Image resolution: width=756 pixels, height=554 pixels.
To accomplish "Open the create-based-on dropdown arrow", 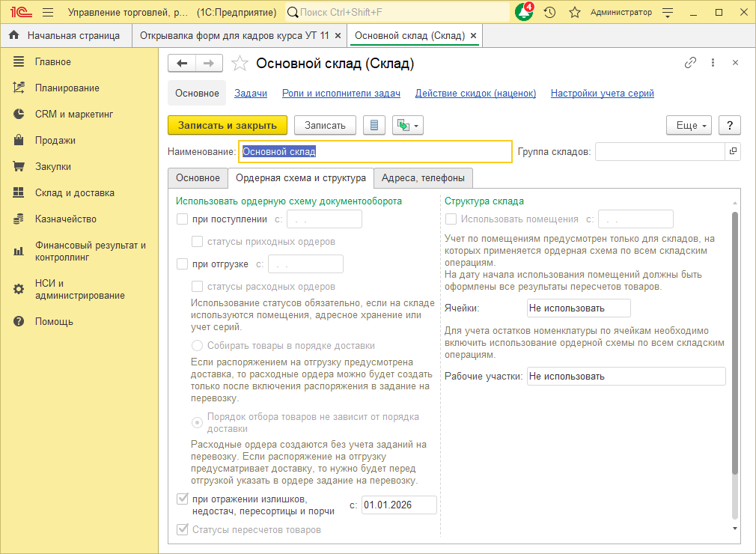I will [x=416, y=126].
